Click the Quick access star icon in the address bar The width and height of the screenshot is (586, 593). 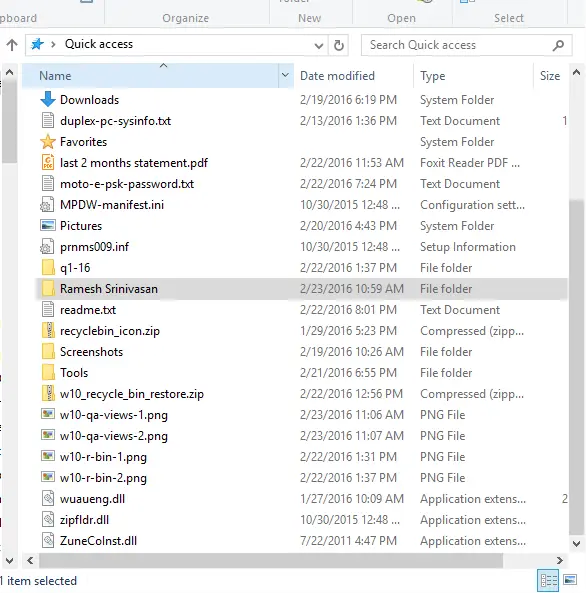pos(37,44)
